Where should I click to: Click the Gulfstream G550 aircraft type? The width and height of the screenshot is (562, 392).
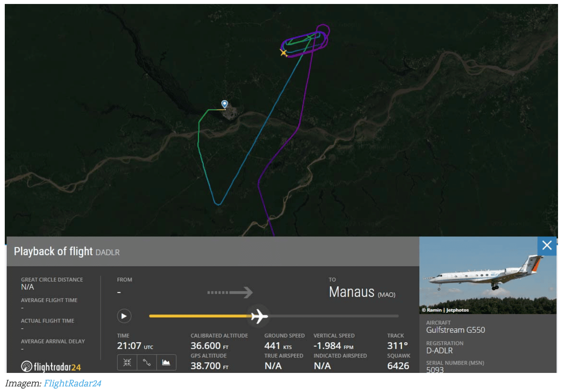pyautogui.click(x=455, y=330)
